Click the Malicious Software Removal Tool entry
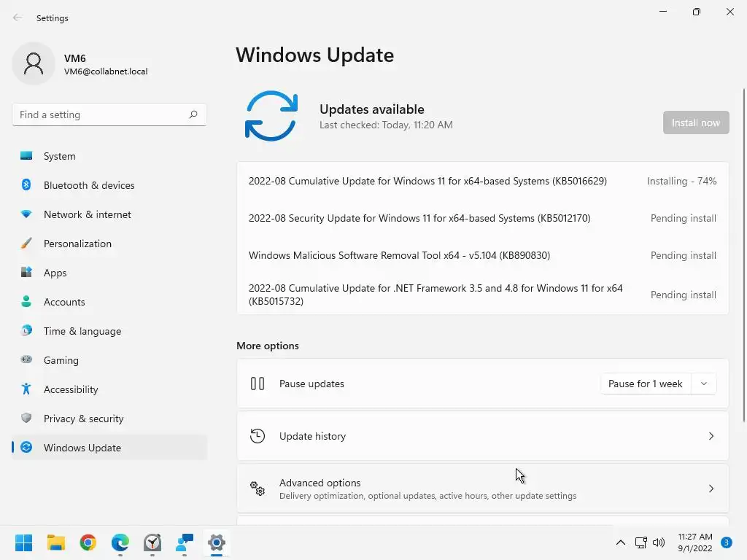 pyautogui.click(x=483, y=255)
